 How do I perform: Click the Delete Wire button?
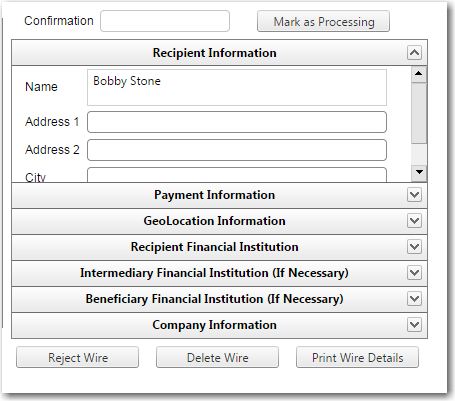tap(217, 357)
